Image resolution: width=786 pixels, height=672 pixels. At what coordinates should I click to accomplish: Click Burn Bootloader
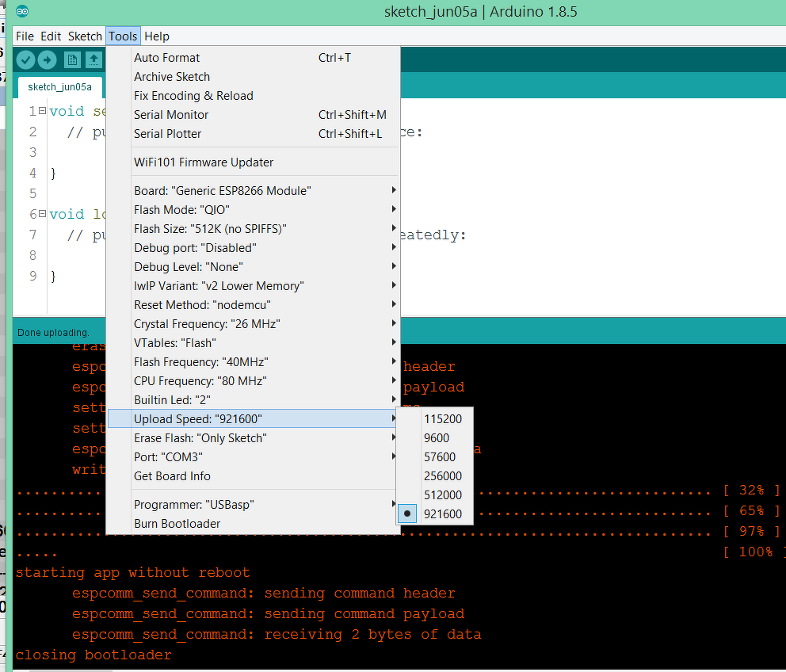coord(253,524)
